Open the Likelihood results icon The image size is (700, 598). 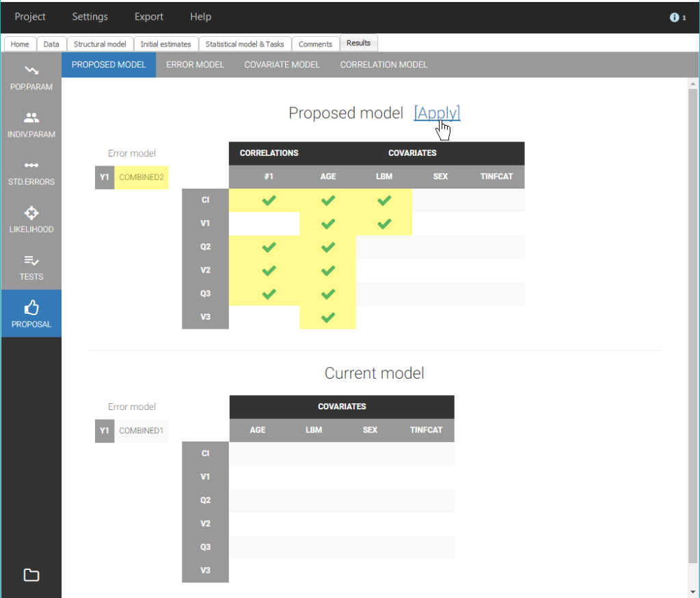coord(31,213)
